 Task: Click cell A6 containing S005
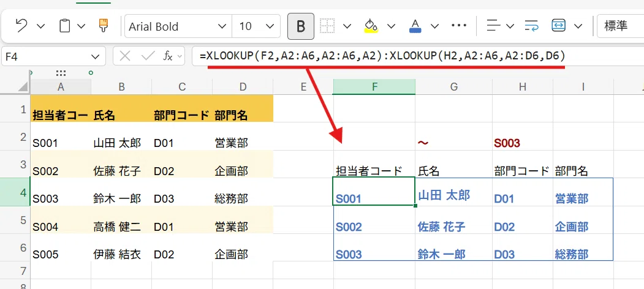click(61, 248)
